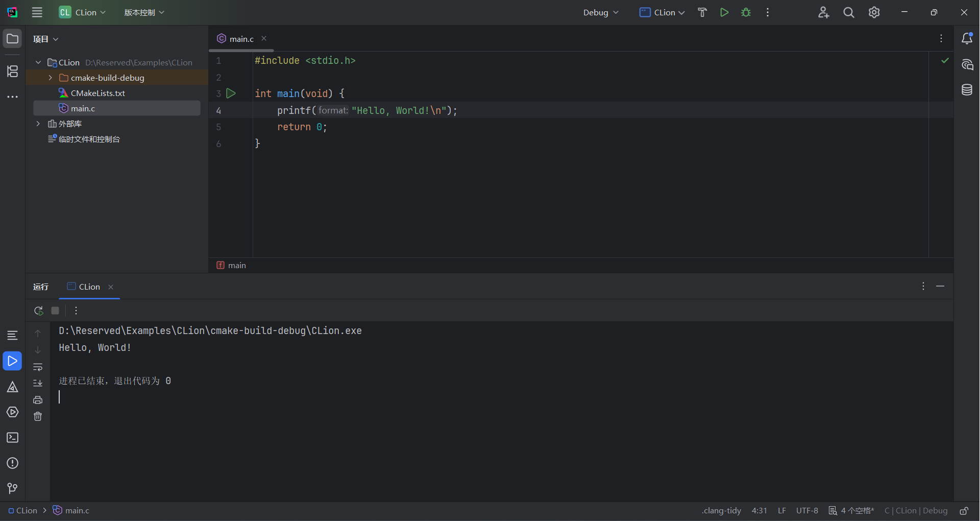This screenshot has height=521, width=980.
Task: Expand the cmake-build-debug folder
Action: tap(50, 78)
